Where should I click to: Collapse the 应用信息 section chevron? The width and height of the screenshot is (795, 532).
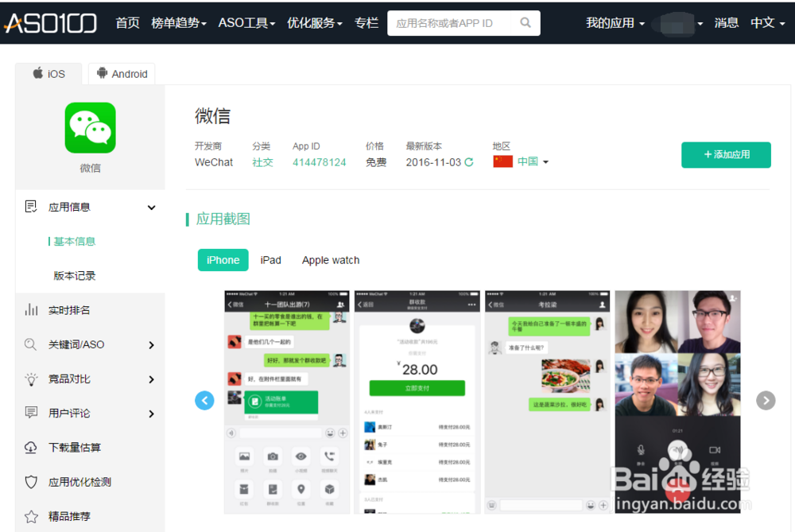tap(151, 208)
